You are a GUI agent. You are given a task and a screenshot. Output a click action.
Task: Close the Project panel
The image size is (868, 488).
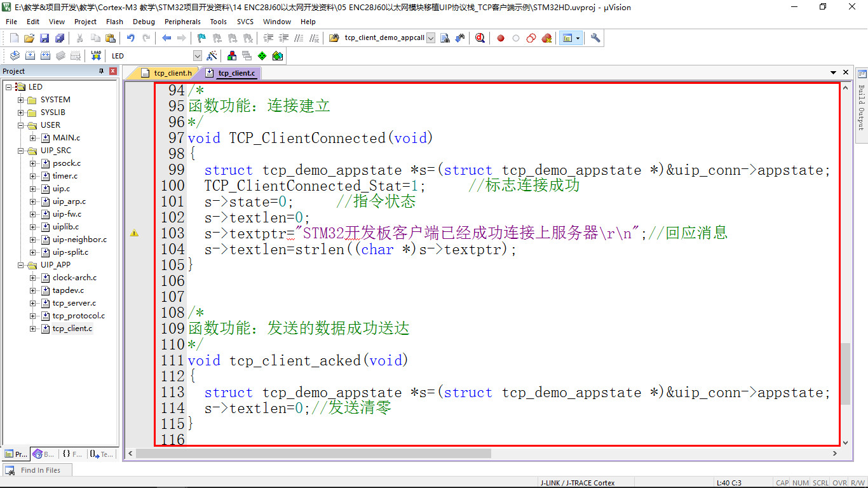pyautogui.click(x=113, y=71)
